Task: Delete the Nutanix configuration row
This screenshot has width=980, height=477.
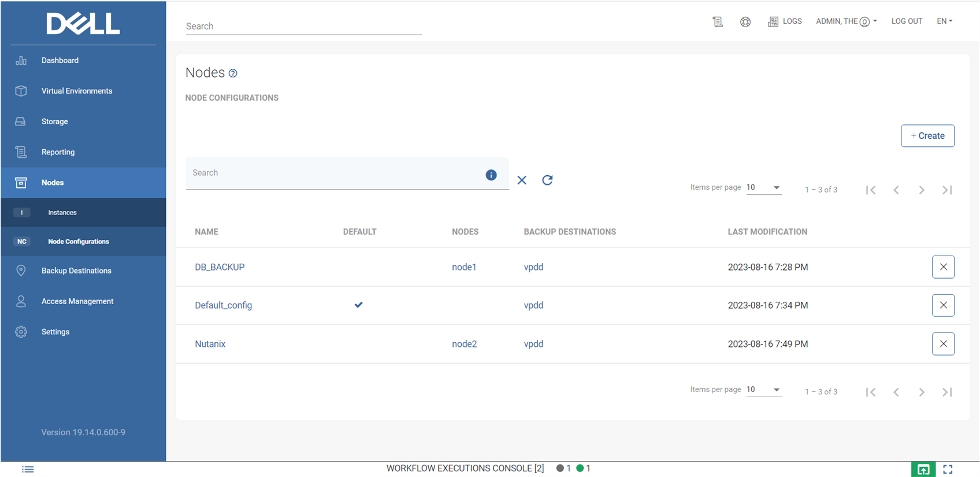Action: tap(943, 344)
